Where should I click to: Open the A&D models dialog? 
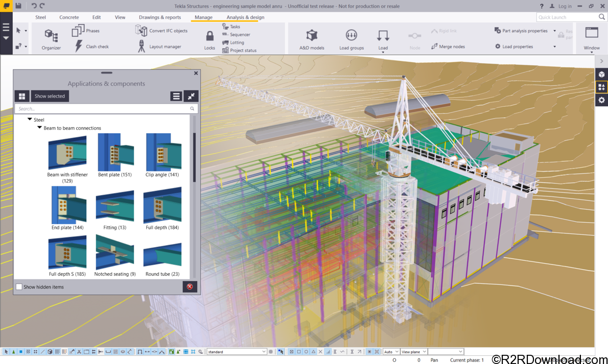pos(312,38)
